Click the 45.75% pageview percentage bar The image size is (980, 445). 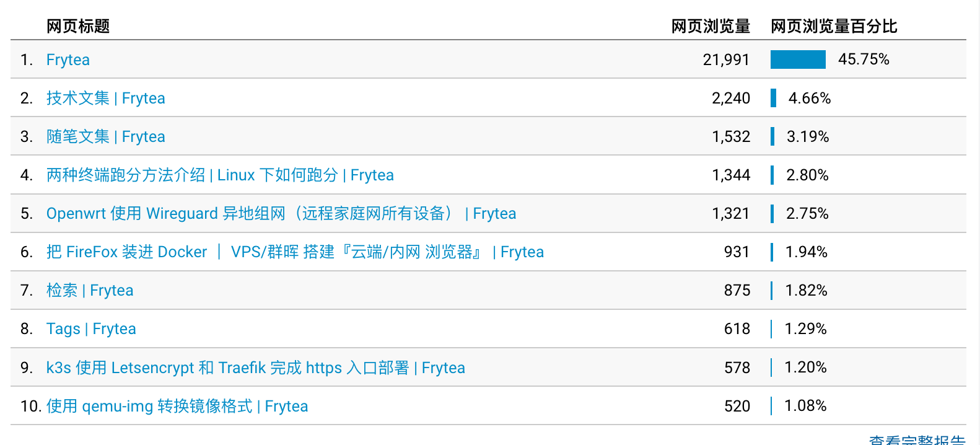click(x=798, y=59)
